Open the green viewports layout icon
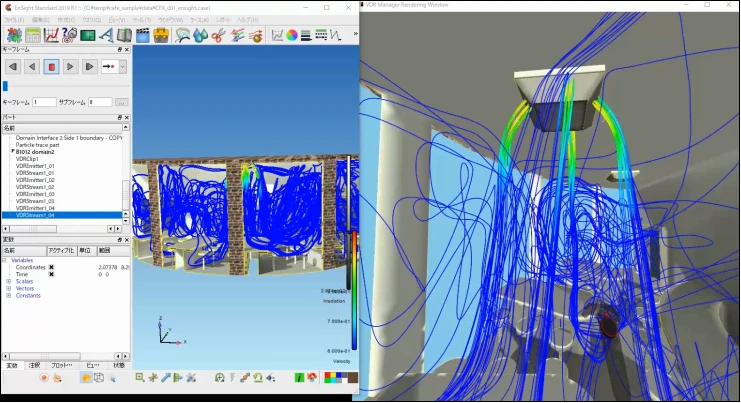741x403 pixels. click(x=88, y=35)
